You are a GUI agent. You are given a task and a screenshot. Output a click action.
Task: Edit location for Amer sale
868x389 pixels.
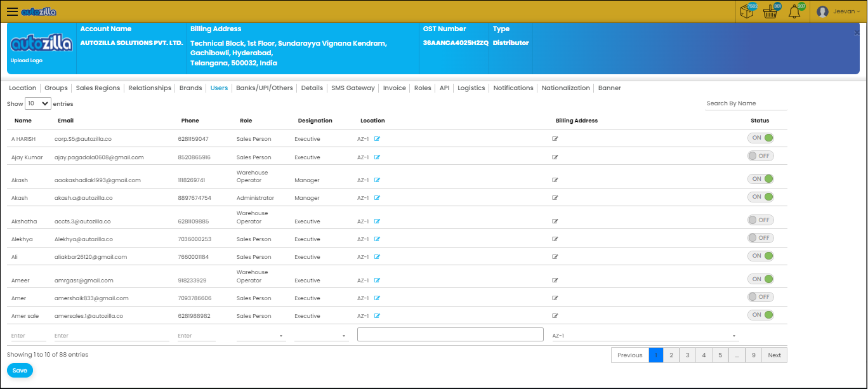[x=377, y=316]
